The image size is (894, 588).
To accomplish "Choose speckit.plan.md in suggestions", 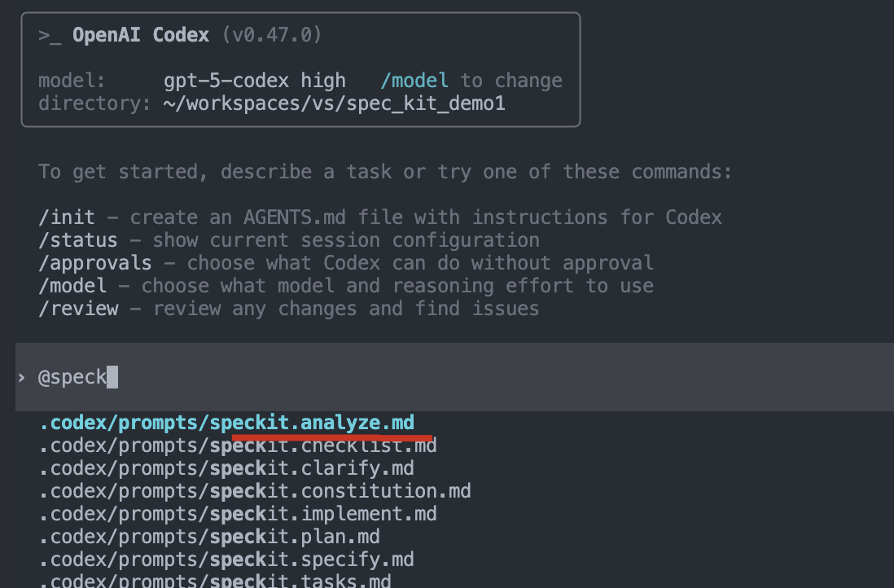I will click(x=209, y=537).
